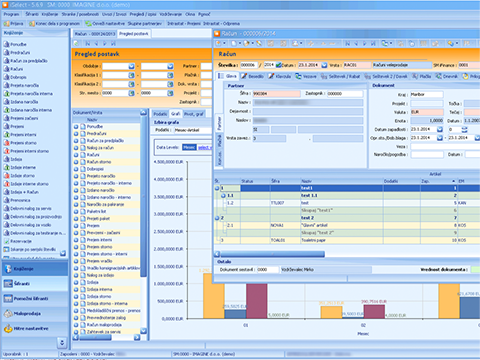Open the Obdobje start date dropdown

pos(132,66)
